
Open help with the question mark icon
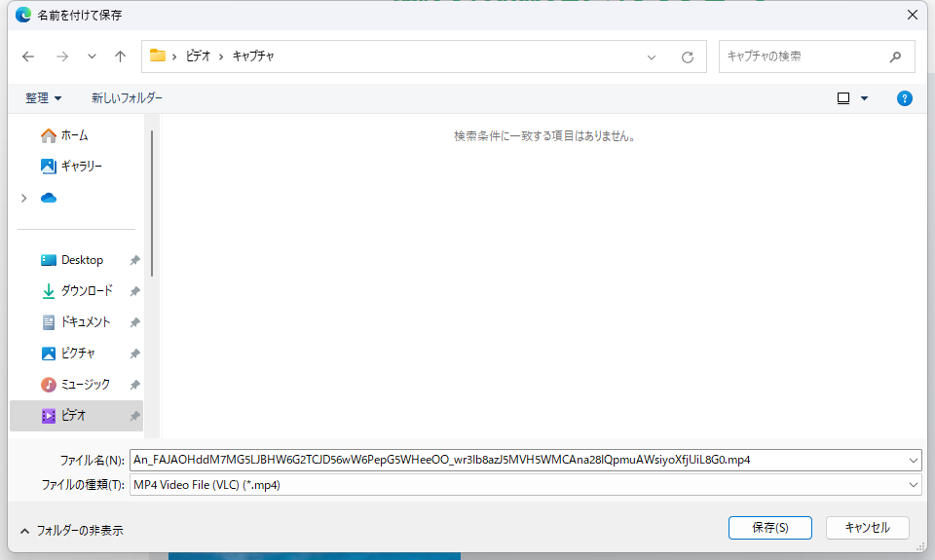point(904,98)
